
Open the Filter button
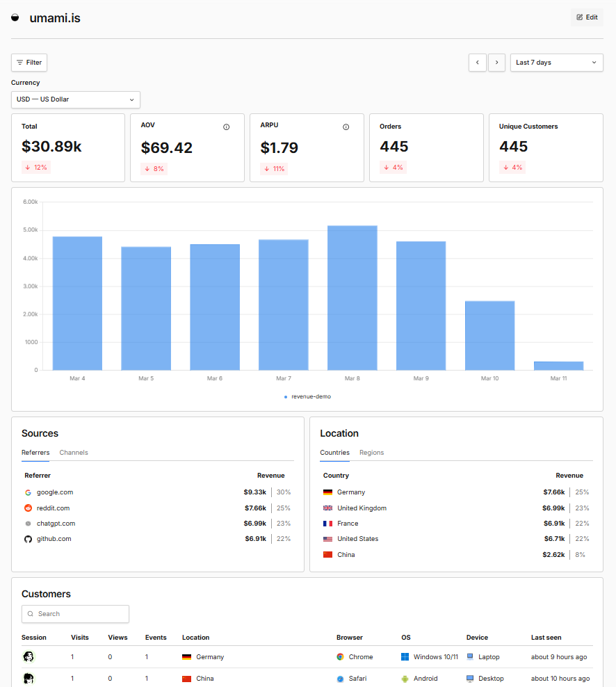[29, 63]
